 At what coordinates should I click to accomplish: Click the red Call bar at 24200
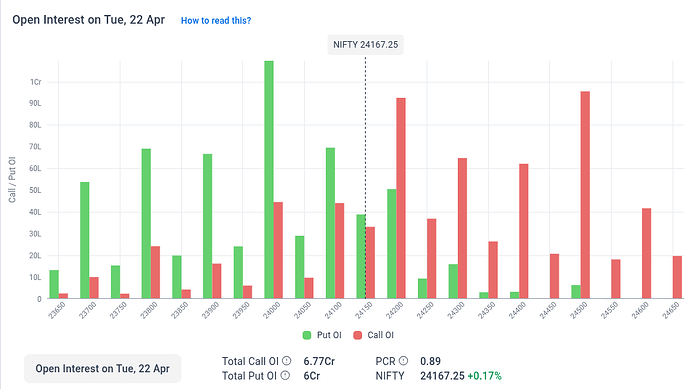[x=401, y=198]
